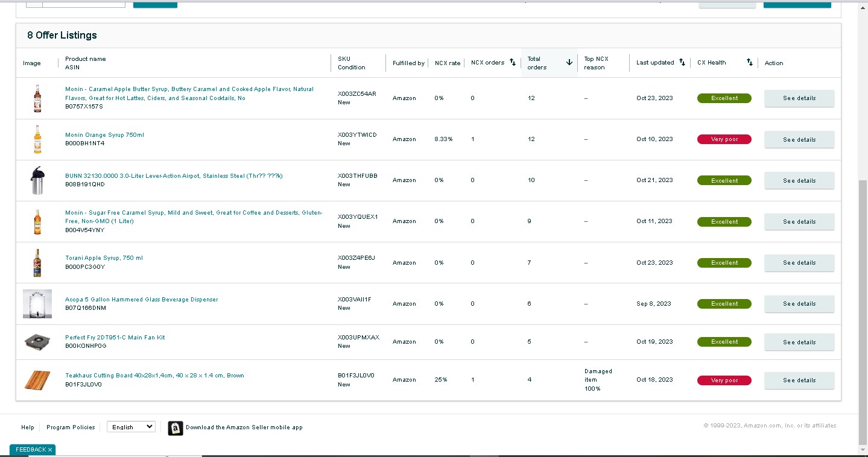Select SKU X003YTWICD text
Viewport: 868px width, 457px height.
point(357,135)
